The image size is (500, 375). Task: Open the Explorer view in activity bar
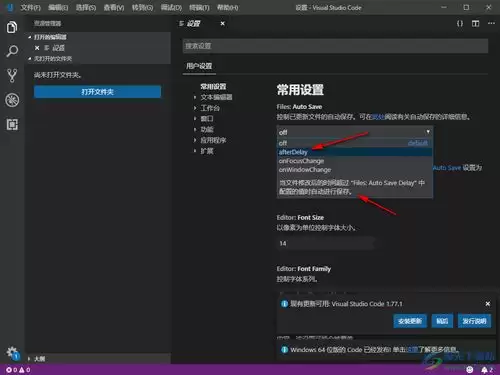12,27
